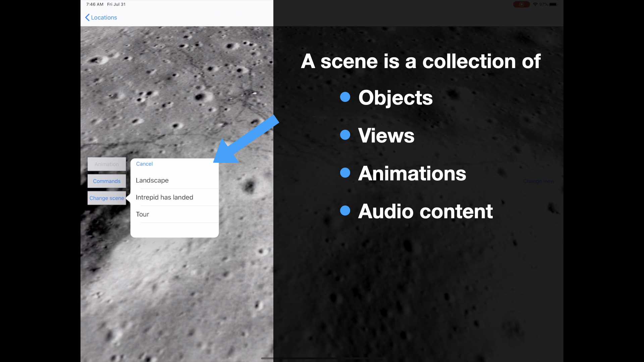Tap the Wi-Fi status icon
Viewport: 644px width, 362px height.
(535, 4)
